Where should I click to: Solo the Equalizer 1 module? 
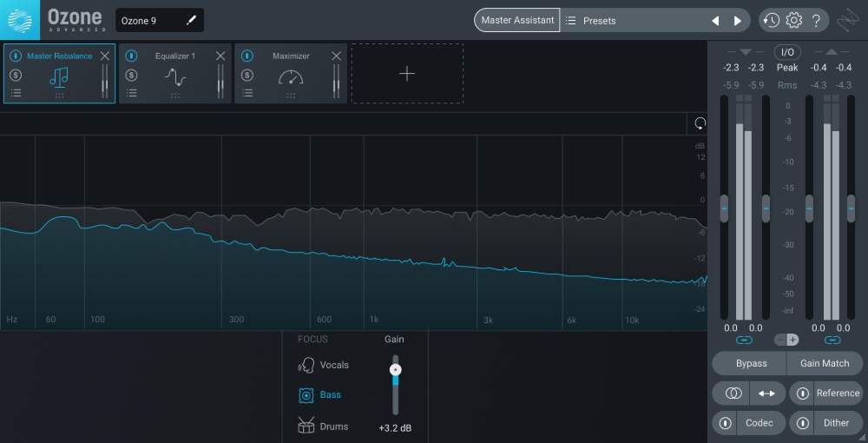pyautogui.click(x=131, y=76)
